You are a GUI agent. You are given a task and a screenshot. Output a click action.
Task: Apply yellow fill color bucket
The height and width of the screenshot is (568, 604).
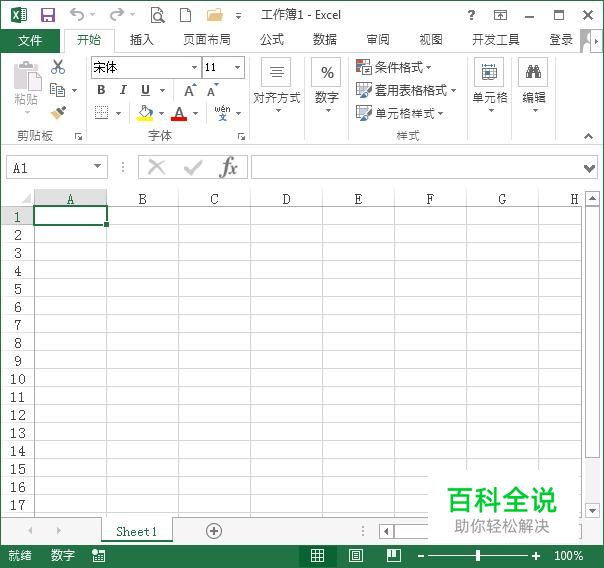coord(145,113)
